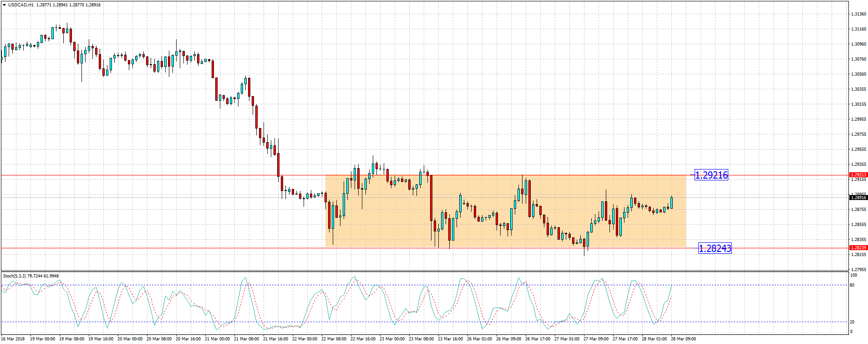
Task: Click the 1.27955 price at scale bottom
Action: pos(858,269)
